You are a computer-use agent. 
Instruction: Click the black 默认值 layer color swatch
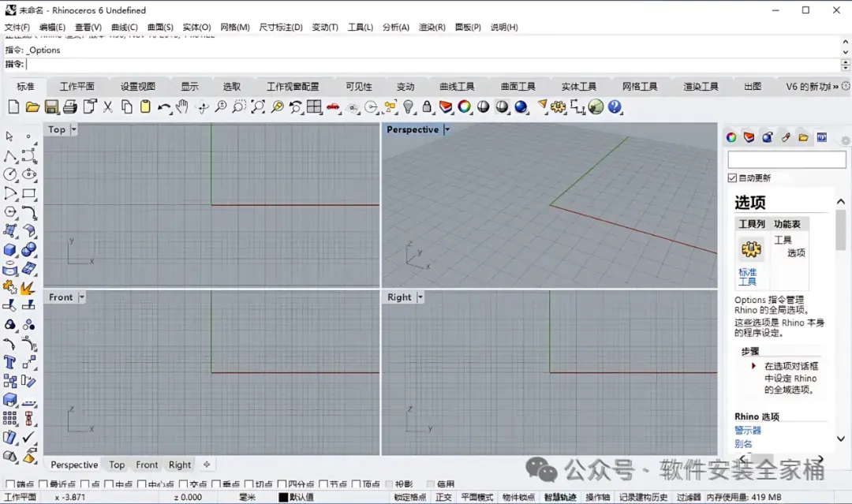click(282, 497)
